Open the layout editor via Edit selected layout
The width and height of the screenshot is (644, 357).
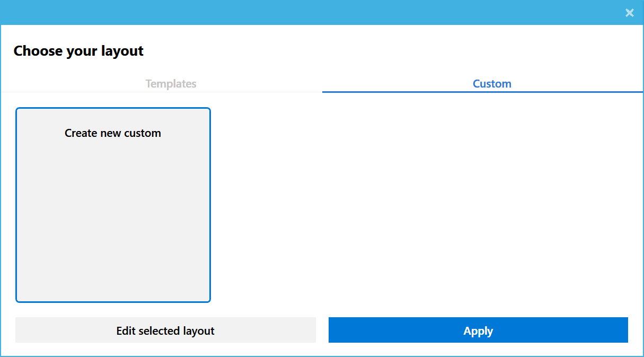[x=165, y=330]
